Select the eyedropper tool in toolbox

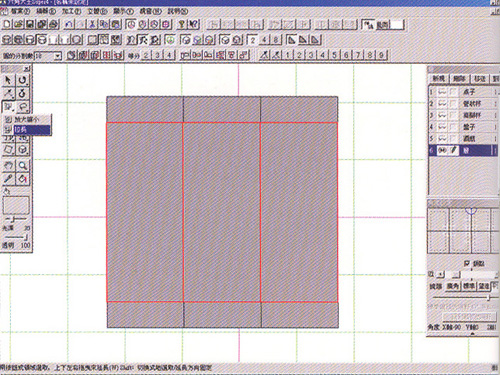point(8,179)
